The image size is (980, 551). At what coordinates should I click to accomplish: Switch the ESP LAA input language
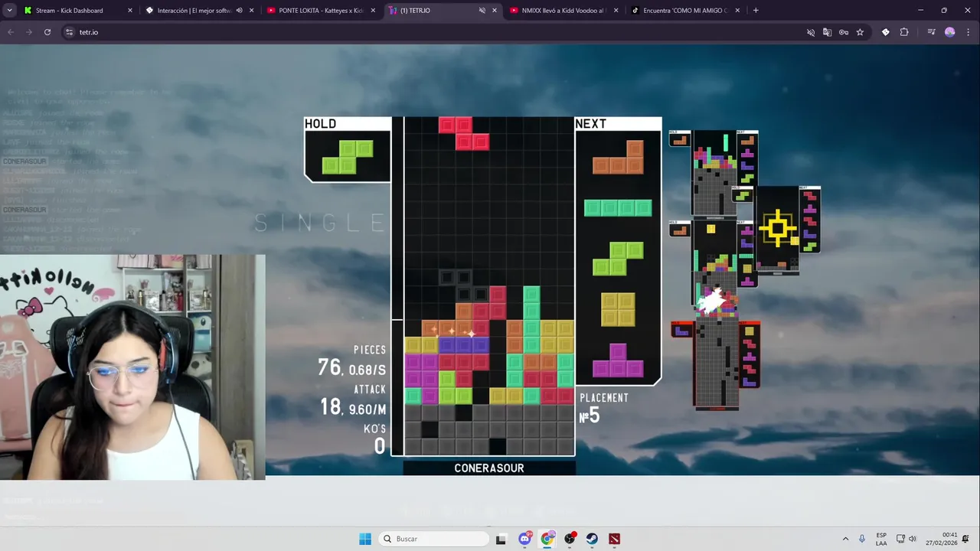(x=881, y=539)
